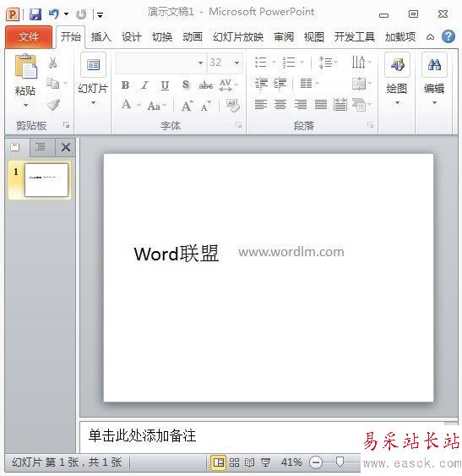
Task: Toggle strikethrough formatting
Action: coord(205,85)
